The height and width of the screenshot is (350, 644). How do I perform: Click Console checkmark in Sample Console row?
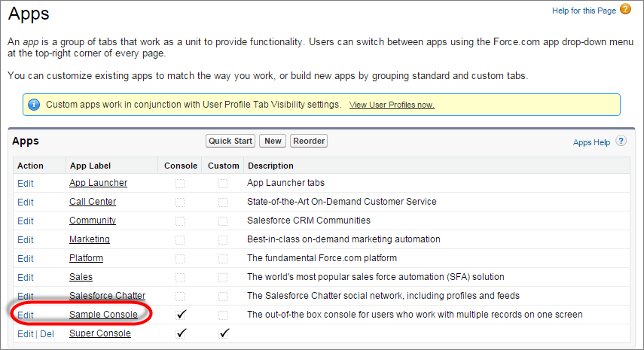(x=181, y=315)
